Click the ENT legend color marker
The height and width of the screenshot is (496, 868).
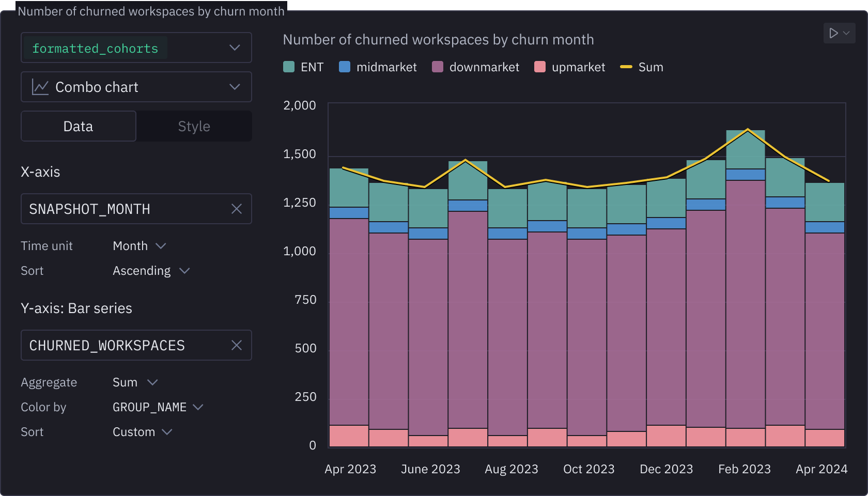[289, 67]
